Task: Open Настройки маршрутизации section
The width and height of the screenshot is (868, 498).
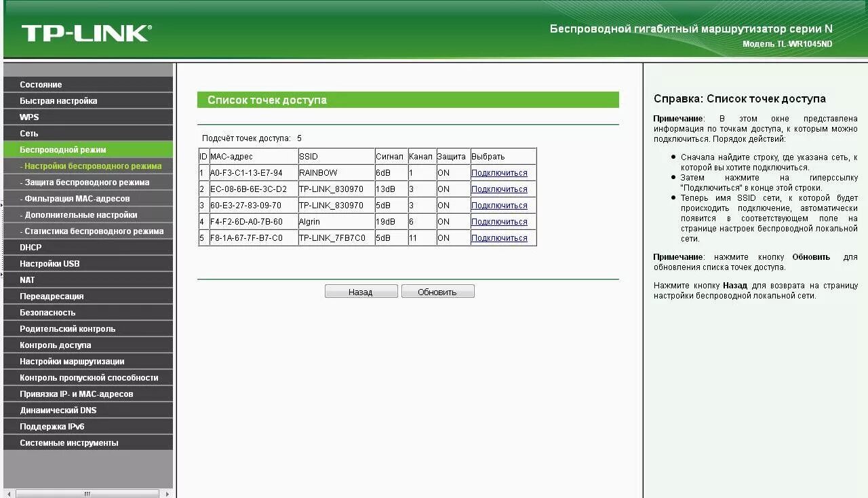Action: pos(88,361)
